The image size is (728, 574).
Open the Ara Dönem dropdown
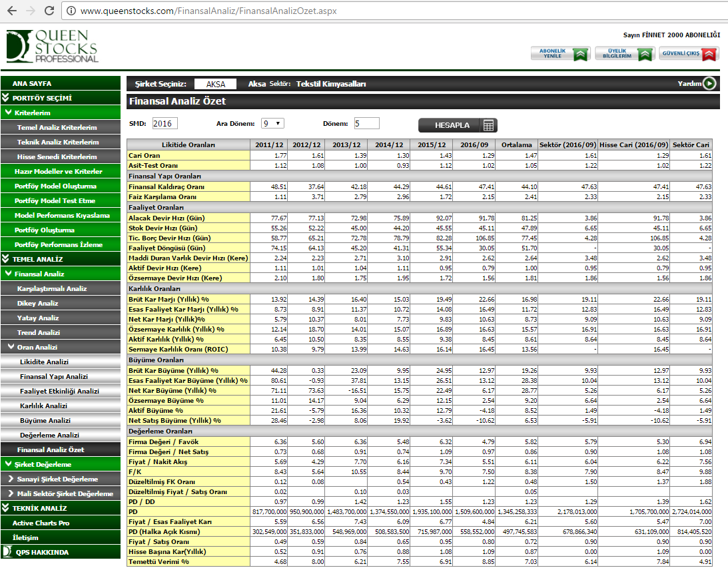point(272,123)
